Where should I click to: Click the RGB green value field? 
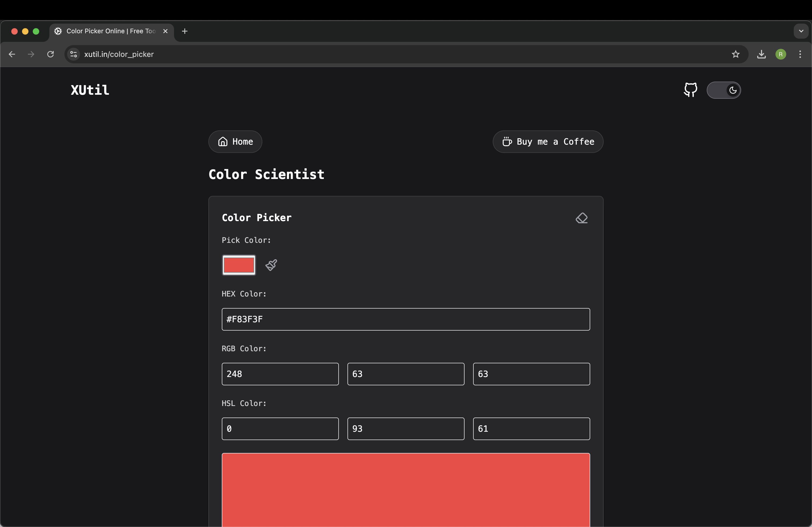406,374
